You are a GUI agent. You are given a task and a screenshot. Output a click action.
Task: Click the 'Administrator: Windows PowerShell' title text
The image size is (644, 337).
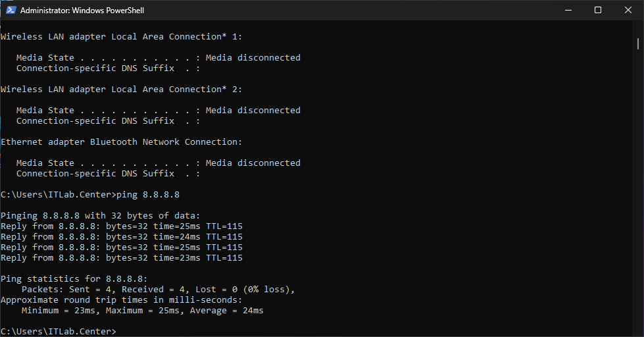tap(82, 11)
